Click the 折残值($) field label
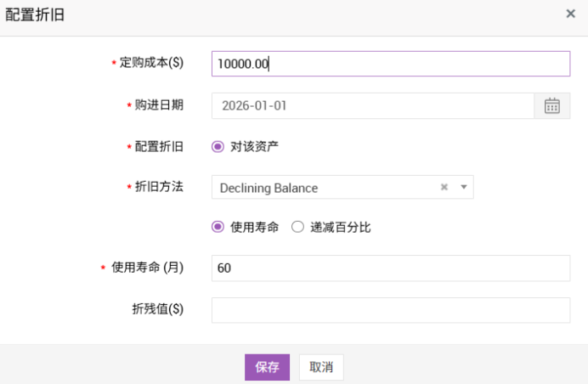The image size is (588, 384). 152,309
